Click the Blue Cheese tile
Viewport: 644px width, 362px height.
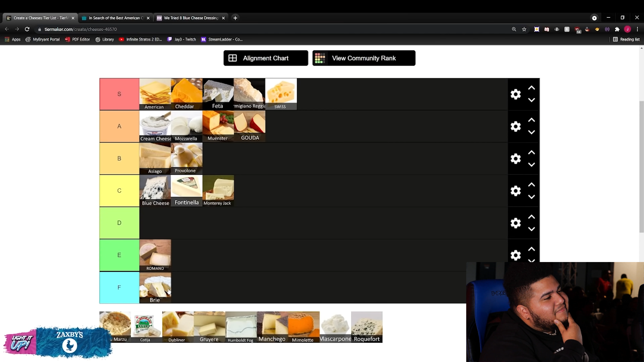click(155, 191)
